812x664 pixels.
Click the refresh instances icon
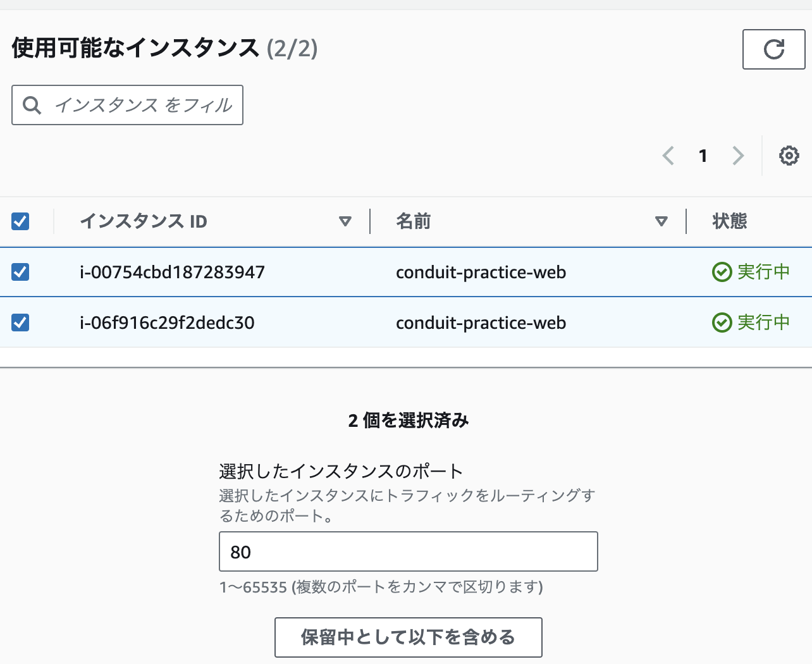pyautogui.click(x=773, y=49)
